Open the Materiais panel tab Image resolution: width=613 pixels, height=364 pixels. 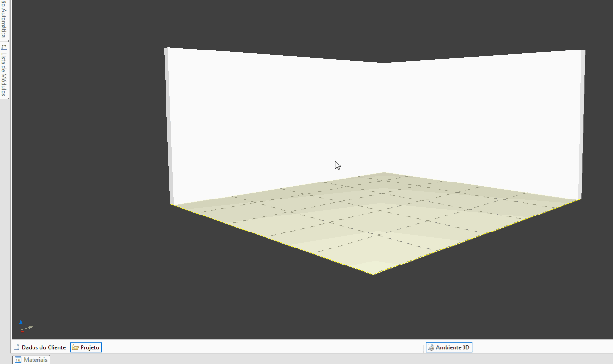[31, 360]
